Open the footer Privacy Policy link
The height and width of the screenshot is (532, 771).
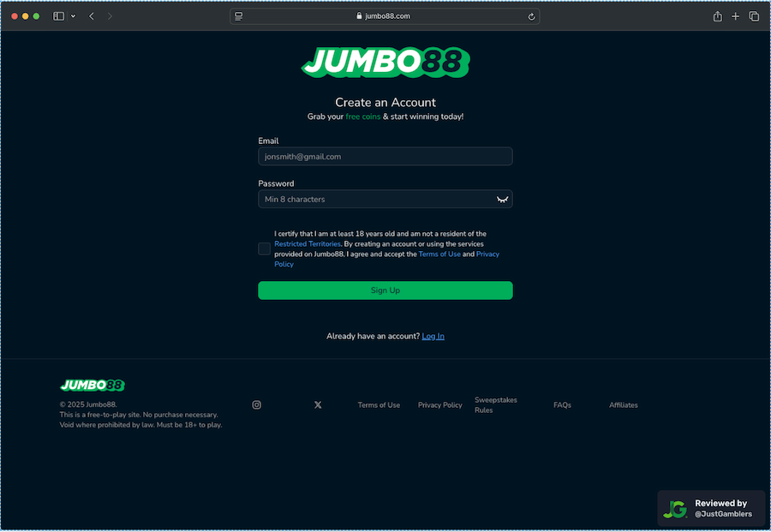tap(440, 405)
